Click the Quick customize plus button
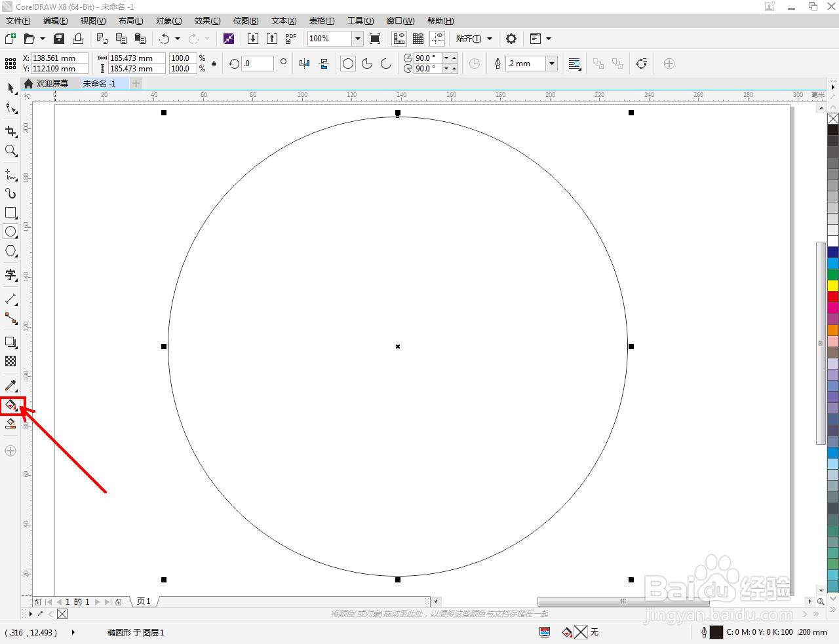Screen dimensions: 839x644 (x=10, y=451)
